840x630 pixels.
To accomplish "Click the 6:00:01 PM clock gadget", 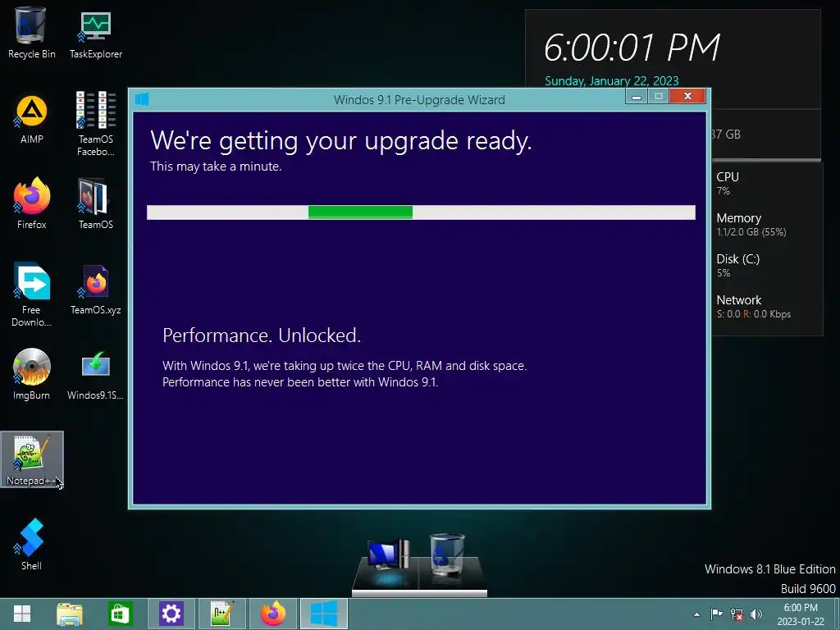I will click(632, 48).
